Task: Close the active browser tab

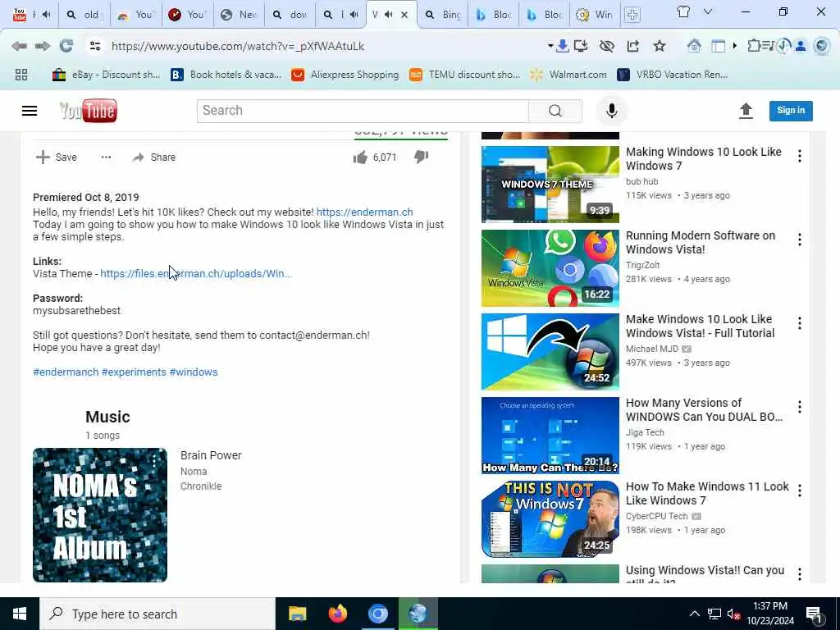Action: coord(404,15)
